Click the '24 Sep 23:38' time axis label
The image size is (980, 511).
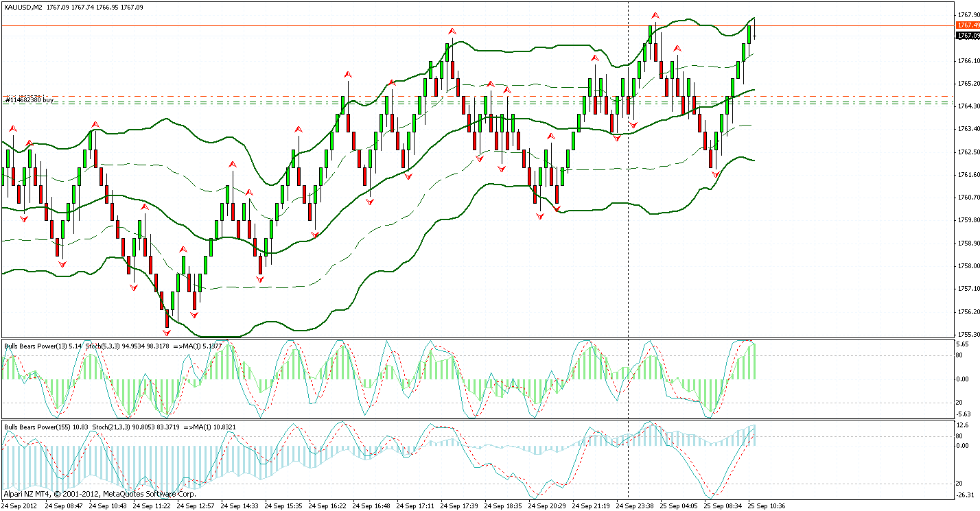point(635,506)
